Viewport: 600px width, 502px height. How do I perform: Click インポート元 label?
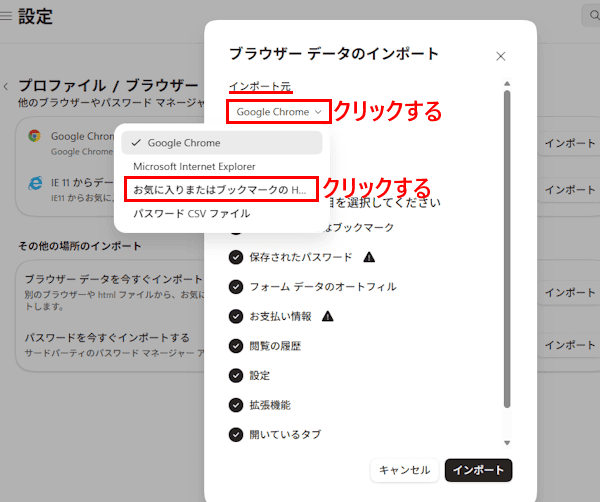pyautogui.click(x=260, y=86)
